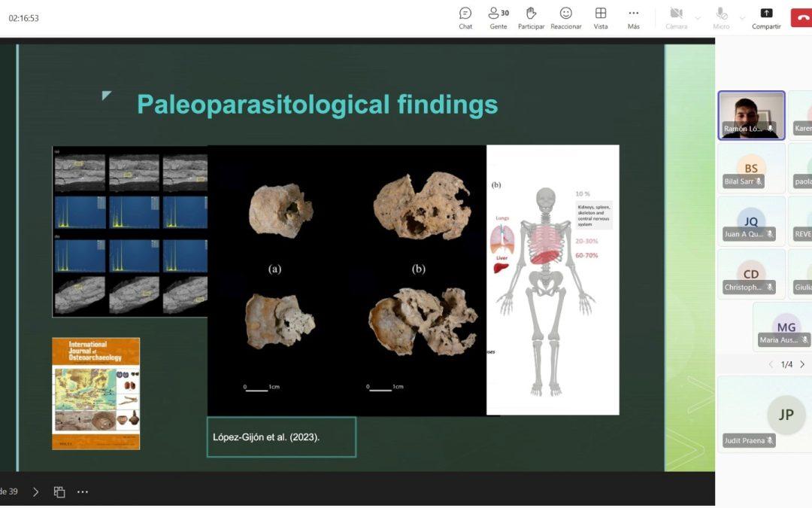Screen dimensions: 812x508
Task: Open the Más options menu
Action: click(x=634, y=17)
